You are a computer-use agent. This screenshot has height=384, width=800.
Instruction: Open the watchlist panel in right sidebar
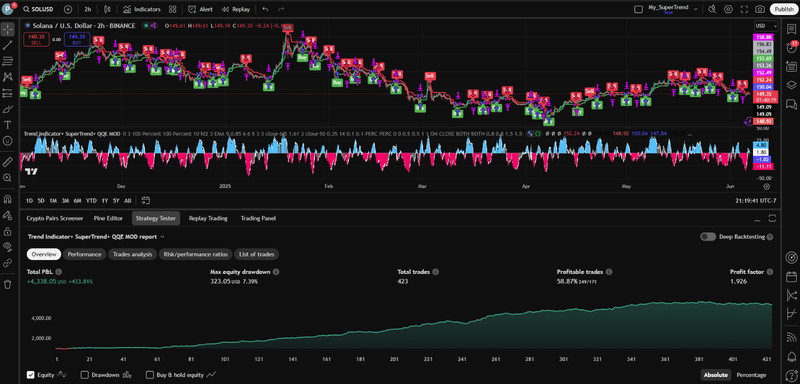point(791,29)
